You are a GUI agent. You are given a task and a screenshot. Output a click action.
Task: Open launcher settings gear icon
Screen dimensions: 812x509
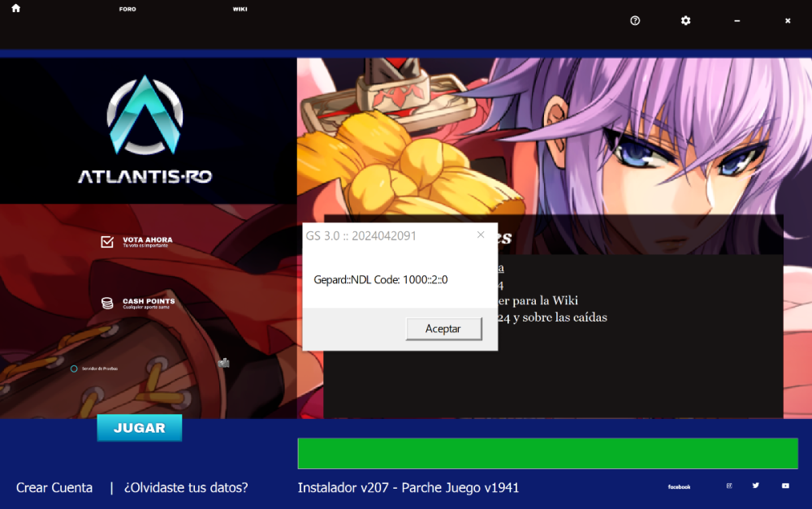(x=685, y=20)
